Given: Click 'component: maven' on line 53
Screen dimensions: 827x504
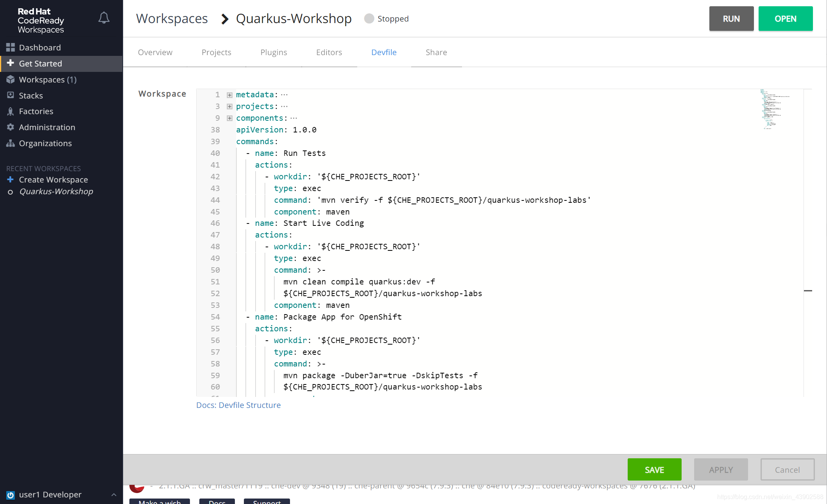Looking at the screenshot, I should coord(312,305).
